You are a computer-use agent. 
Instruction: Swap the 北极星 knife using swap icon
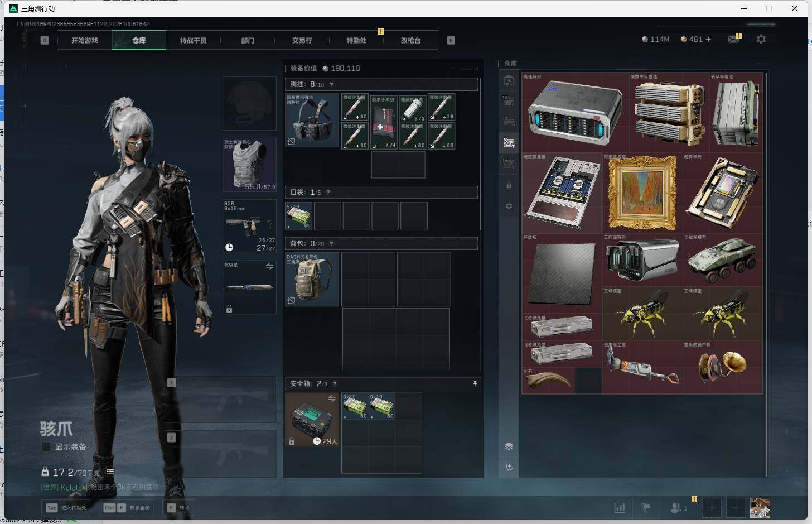269,266
